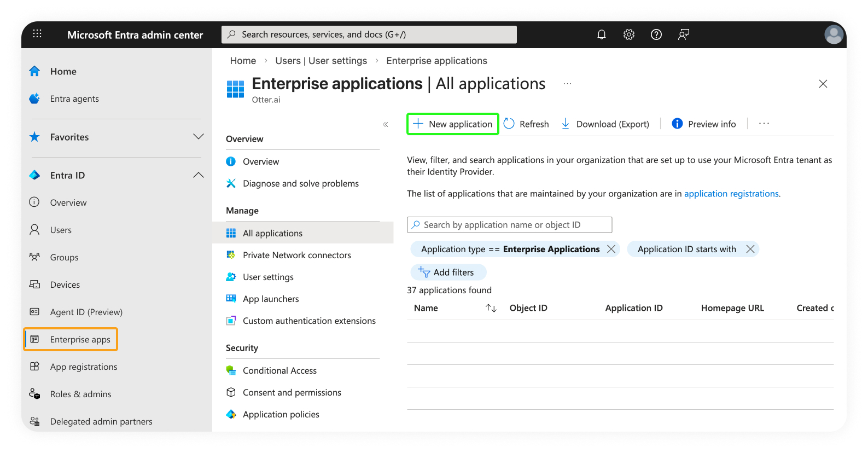868x453 pixels.
Task: Open the feedback icon in header
Action: [x=683, y=34]
